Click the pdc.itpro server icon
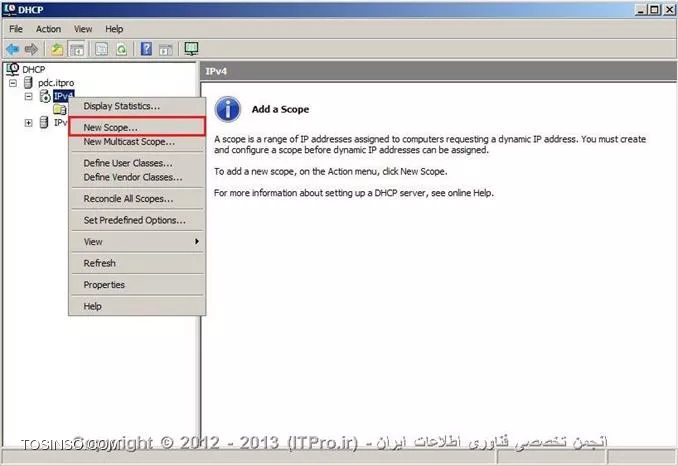The width and height of the screenshot is (678, 466). pyautogui.click(x=28, y=82)
